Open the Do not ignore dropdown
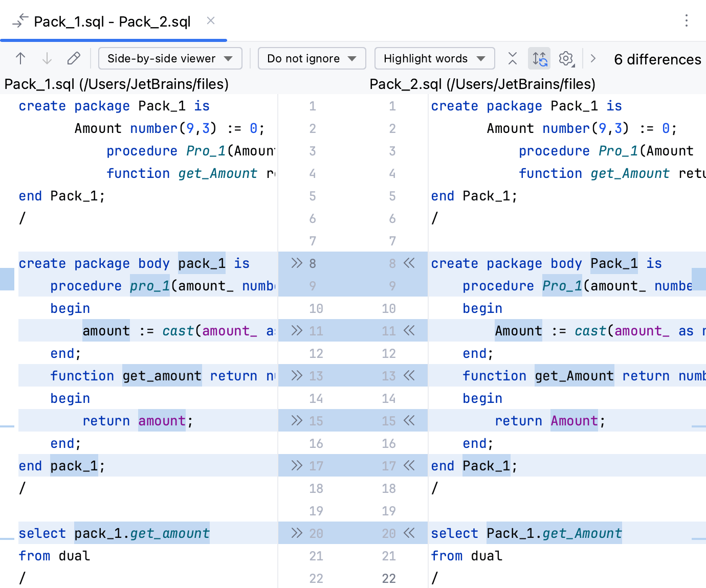Image resolution: width=706 pixels, height=588 pixels. [312, 59]
